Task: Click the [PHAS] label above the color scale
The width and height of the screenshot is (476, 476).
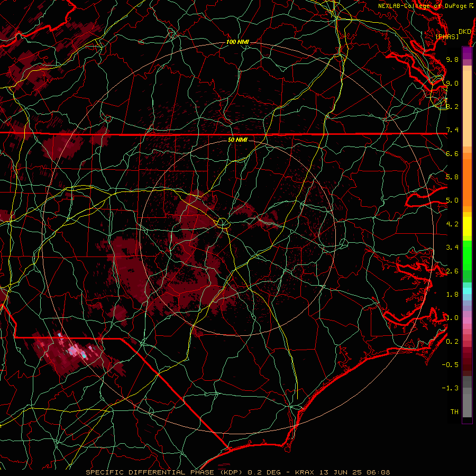Action: [447, 36]
